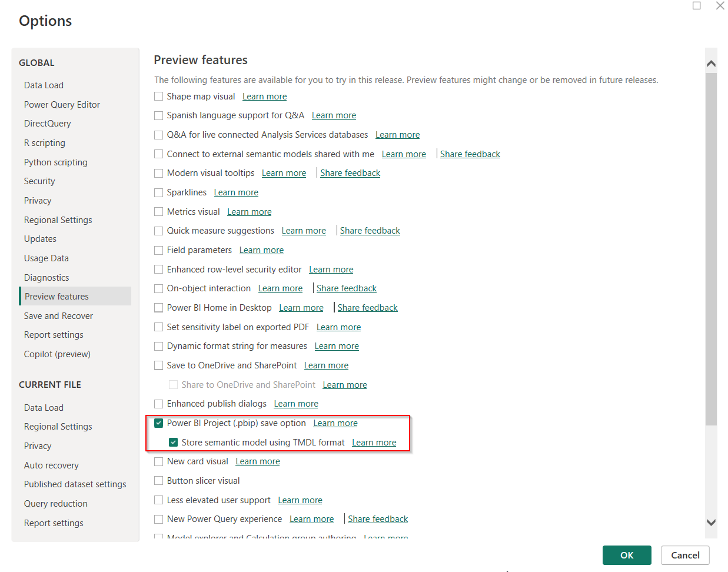Screen dimensions: 728x572
Task: Maximize the Options window
Action: (x=696, y=6)
